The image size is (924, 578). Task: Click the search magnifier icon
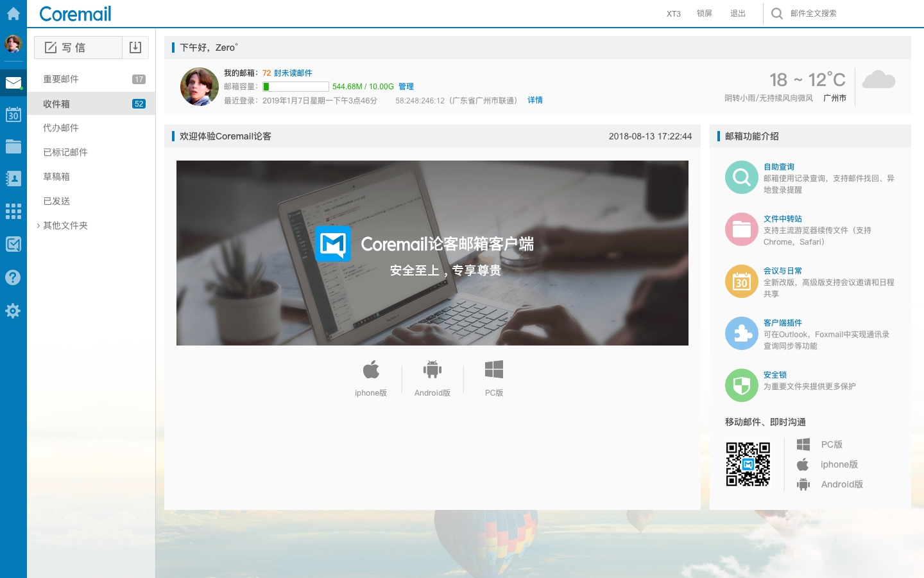tap(776, 13)
